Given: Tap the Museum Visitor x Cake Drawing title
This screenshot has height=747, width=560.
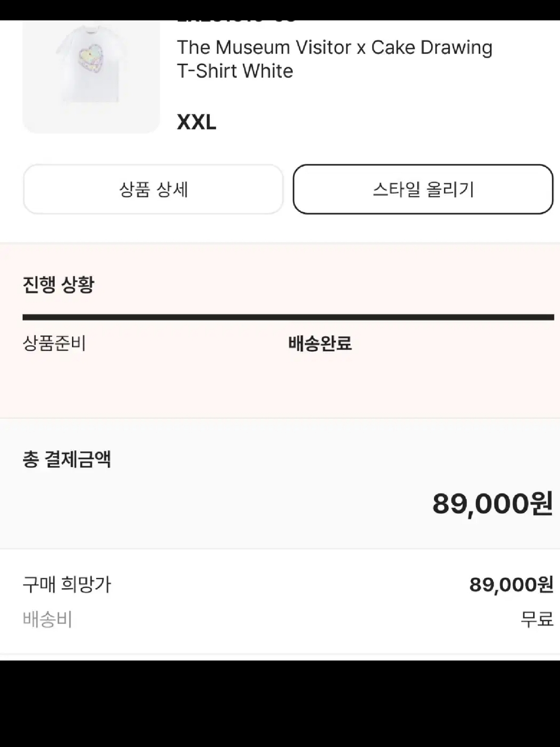Looking at the screenshot, I should (x=334, y=47).
